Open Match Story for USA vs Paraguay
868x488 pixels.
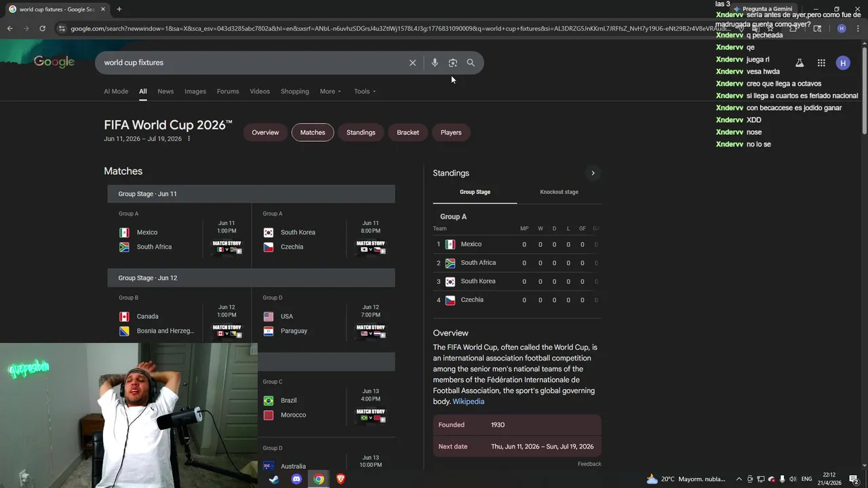coord(371,331)
